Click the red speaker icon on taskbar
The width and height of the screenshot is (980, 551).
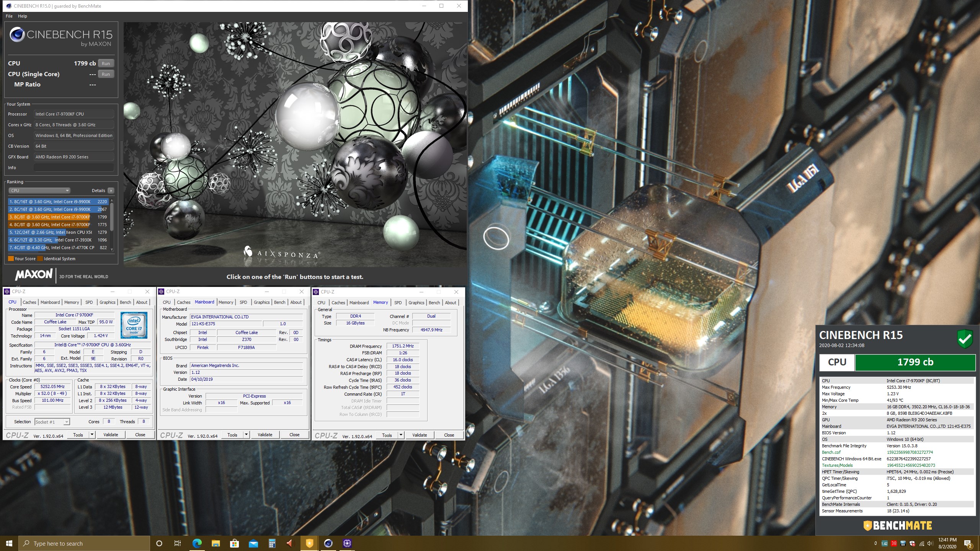coord(291,543)
